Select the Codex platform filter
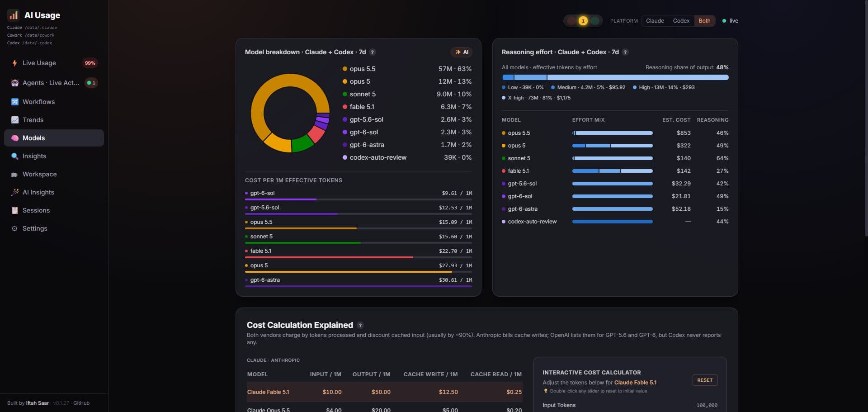Viewport: 868px width, 412px height. pos(681,21)
